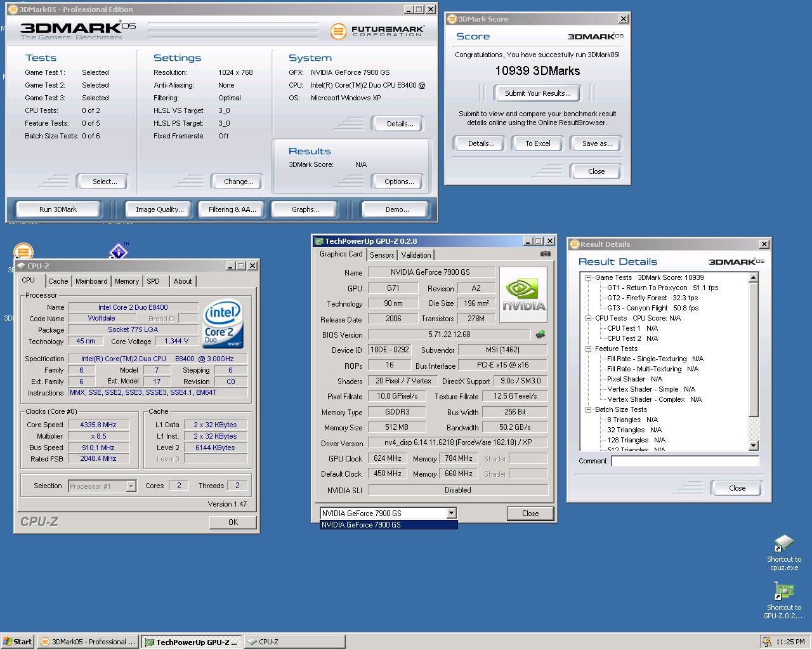
Task: Click the NVIDIA logo in GPU-Z
Action: point(523,295)
